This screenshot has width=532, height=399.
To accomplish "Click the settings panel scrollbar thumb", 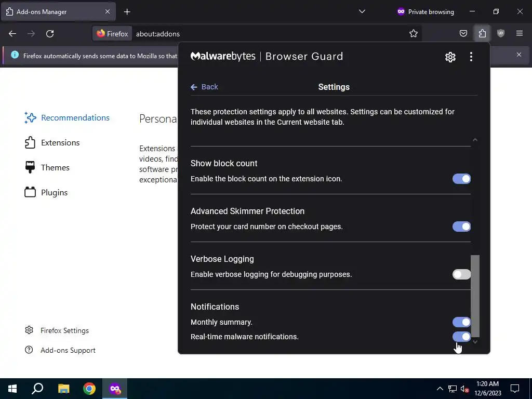I will 475,296.
